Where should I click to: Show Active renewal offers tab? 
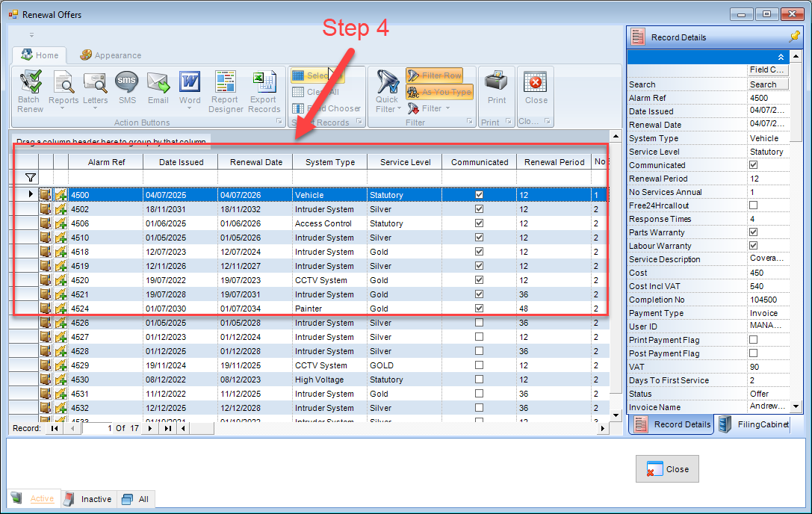point(34,498)
